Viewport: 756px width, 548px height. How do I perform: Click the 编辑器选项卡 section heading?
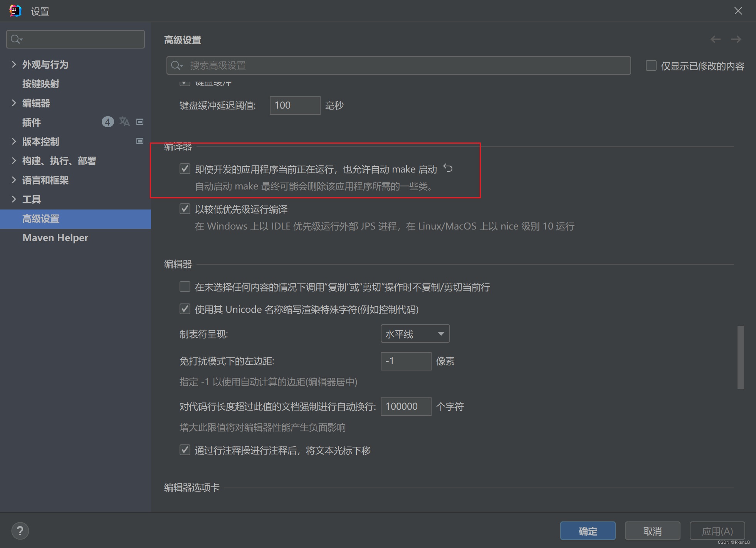[192, 487]
